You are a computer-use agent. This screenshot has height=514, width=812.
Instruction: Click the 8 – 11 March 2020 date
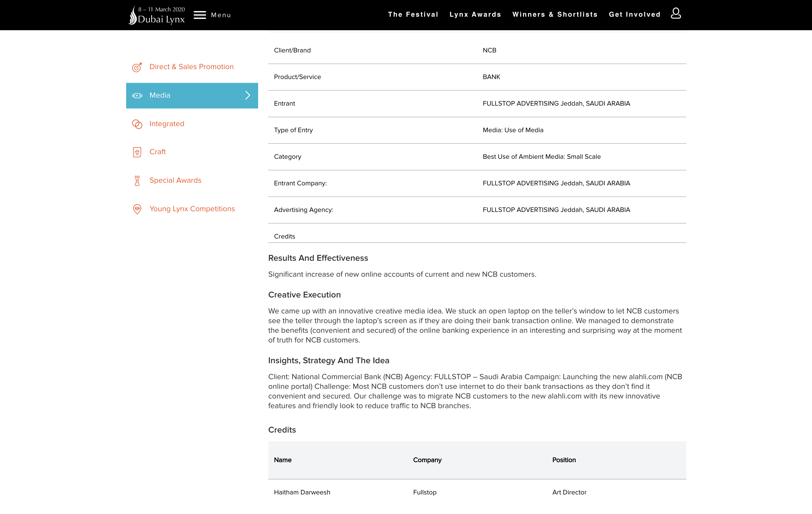point(161,9)
